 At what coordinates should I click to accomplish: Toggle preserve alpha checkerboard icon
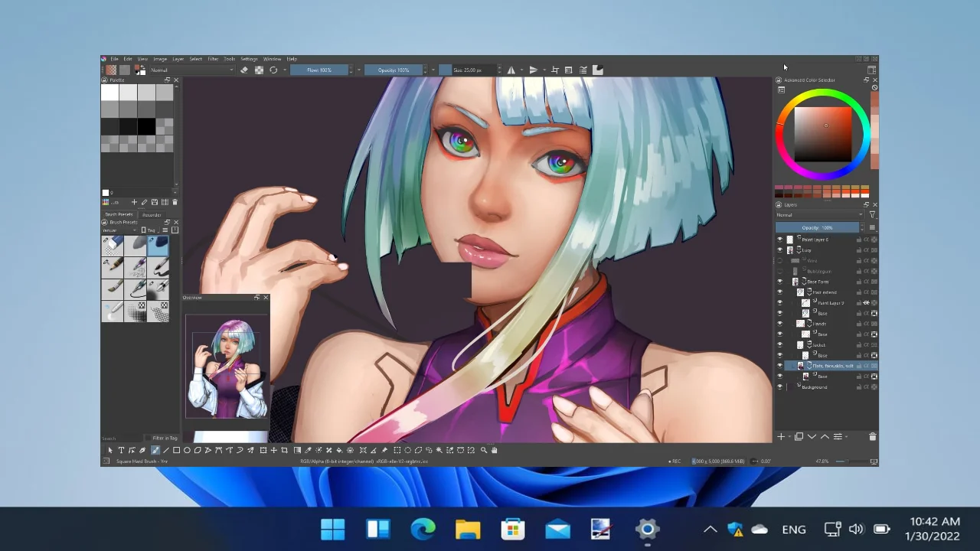[x=259, y=70]
